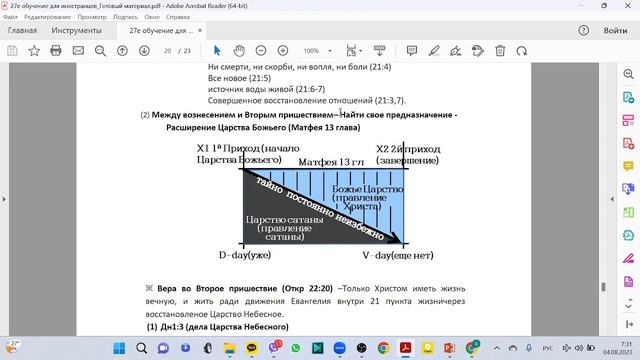
Task: Open yellow Comment tool in right panel
Action: pos(628,166)
